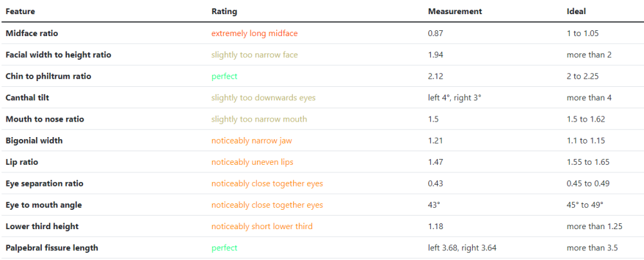Viewport: 644px width, 260px height.
Task: Click the 'noticeably narrow jaw' rating
Action: point(252,140)
